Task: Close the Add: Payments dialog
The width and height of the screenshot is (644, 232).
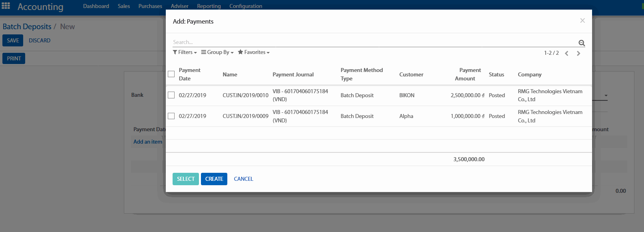Action: click(582, 21)
